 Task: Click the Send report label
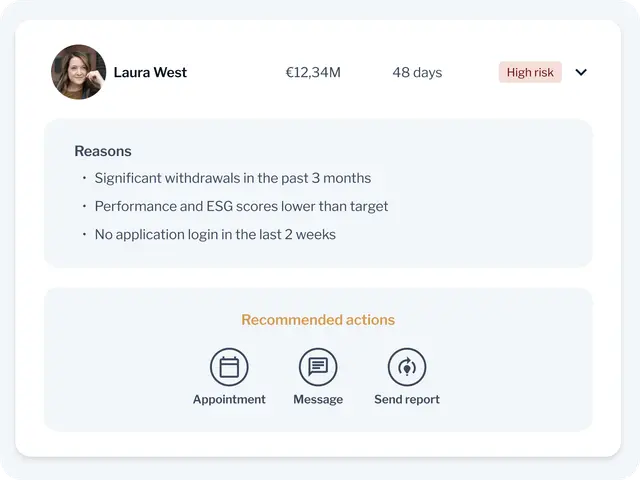pos(407,400)
